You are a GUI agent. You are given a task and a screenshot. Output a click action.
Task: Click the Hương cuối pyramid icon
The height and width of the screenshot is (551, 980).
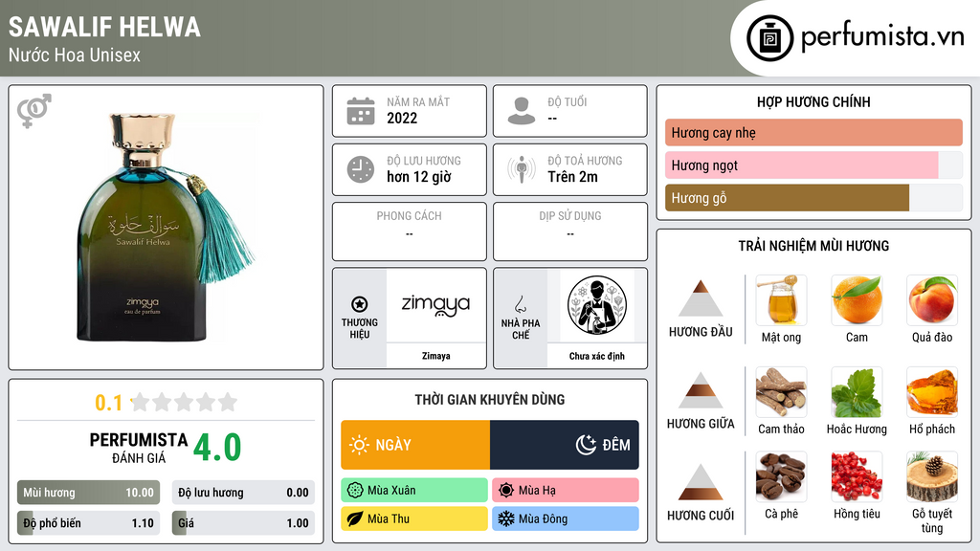[x=701, y=482]
